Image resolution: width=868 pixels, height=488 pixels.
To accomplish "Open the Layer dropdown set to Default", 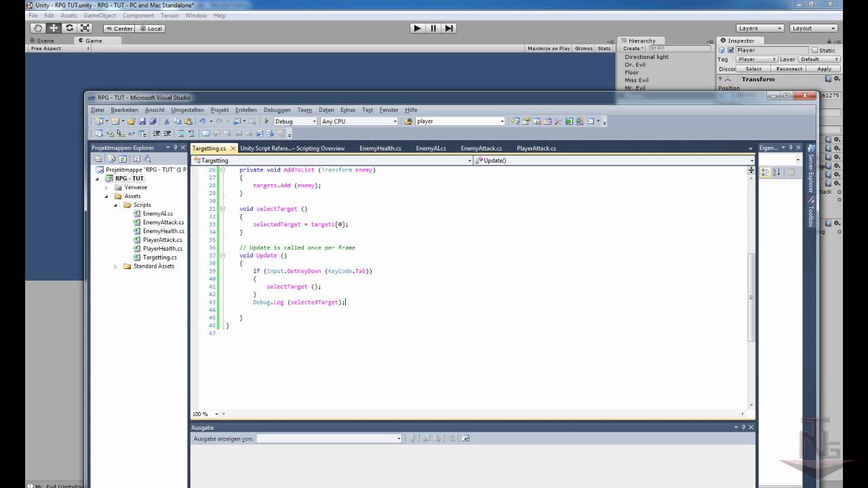I will 819,59.
